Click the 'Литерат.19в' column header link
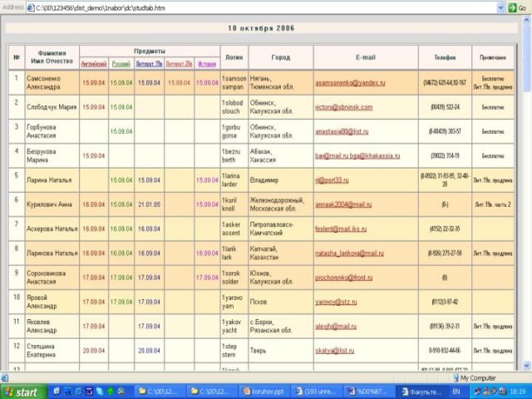The width and height of the screenshot is (532, 399). point(149,63)
